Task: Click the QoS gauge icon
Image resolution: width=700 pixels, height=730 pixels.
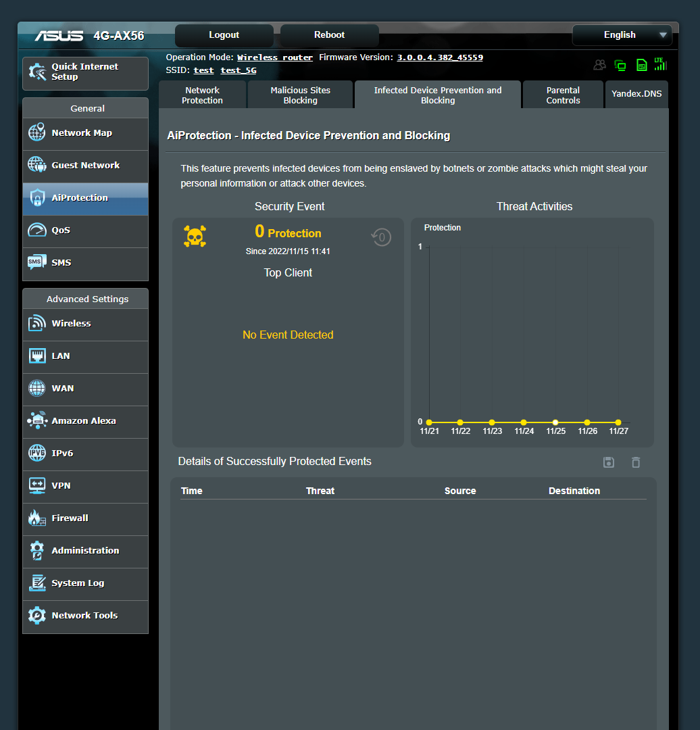Action: pyautogui.click(x=36, y=230)
